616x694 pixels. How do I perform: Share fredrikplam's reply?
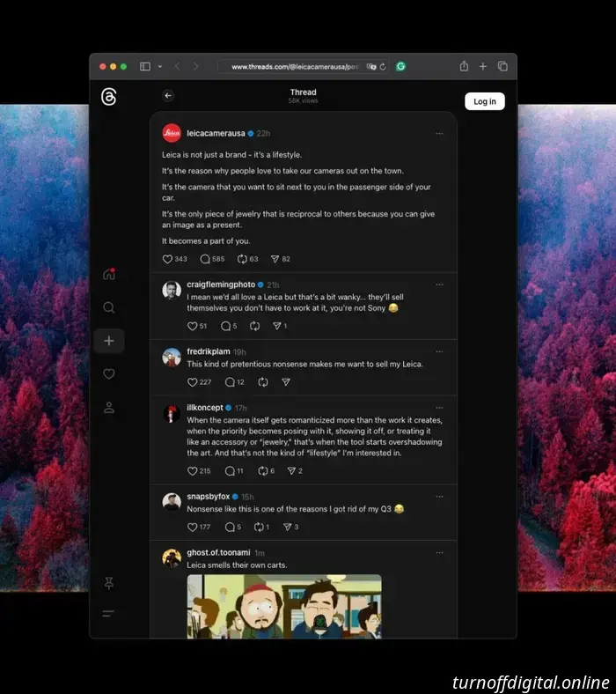286,382
